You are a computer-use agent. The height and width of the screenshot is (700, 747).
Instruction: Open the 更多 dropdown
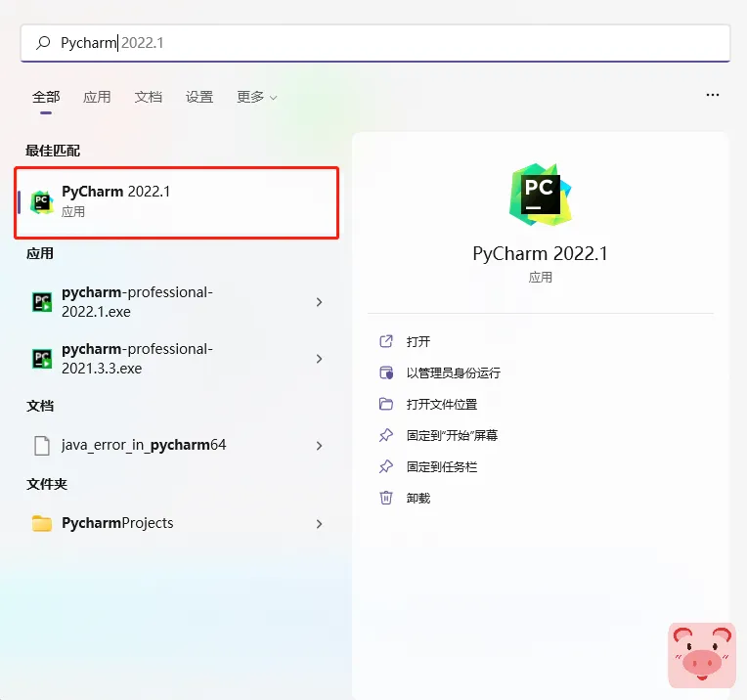tap(257, 97)
